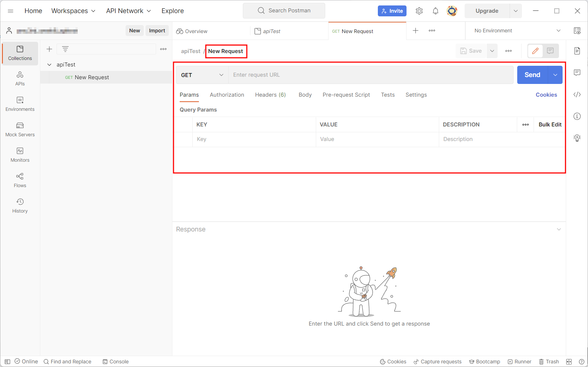The width and height of the screenshot is (588, 367).
Task: Click the Send button
Action: 532,75
